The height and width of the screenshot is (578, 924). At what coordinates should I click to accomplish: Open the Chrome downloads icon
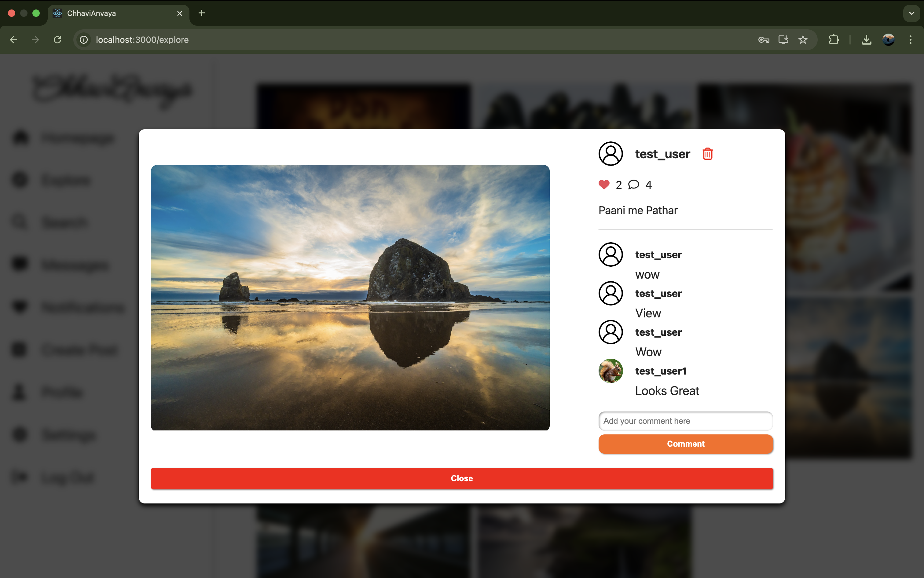[x=866, y=40]
